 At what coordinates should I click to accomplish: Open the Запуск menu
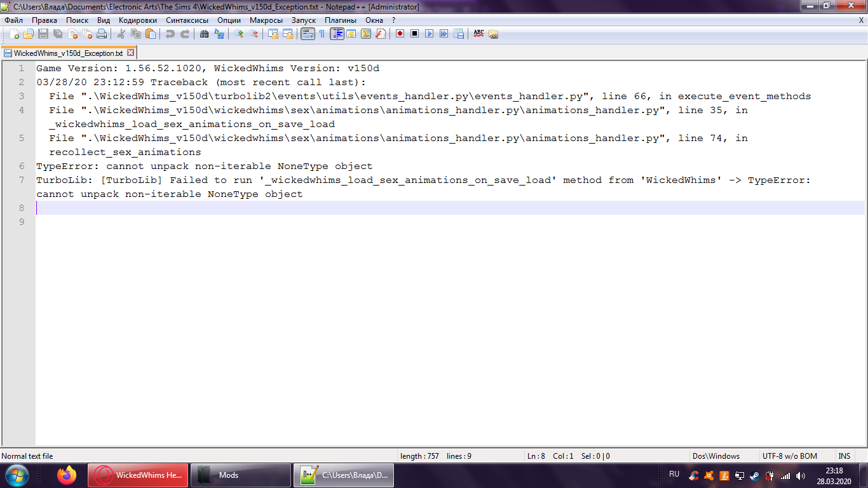pyautogui.click(x=304, y=20)
